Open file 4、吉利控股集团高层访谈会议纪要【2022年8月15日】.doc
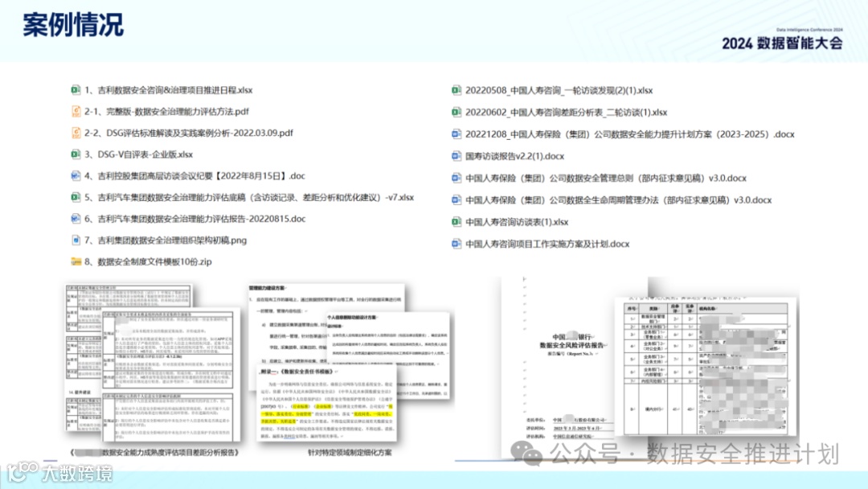This screenshot has height=489, width=868. click(x=194, y=175)
